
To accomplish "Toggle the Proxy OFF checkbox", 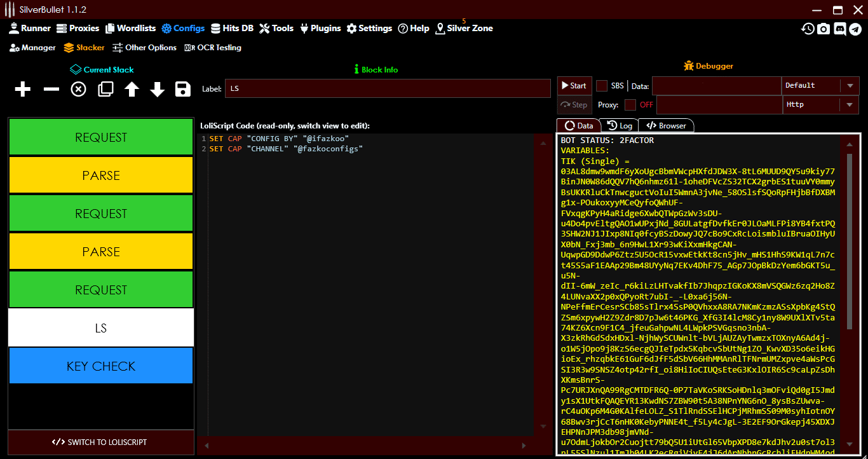I will tap(632, 104).
